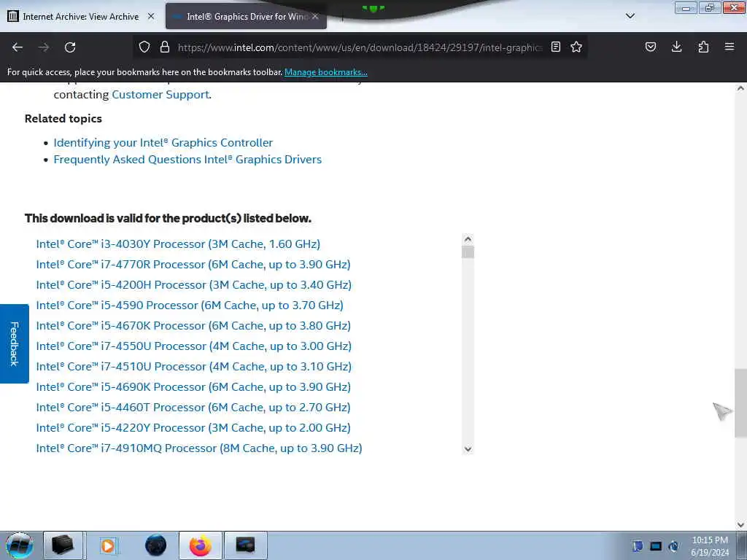Open the blue Feedback side tab
The height and width of the screenshot is (560, 747).
pos(15,344)
